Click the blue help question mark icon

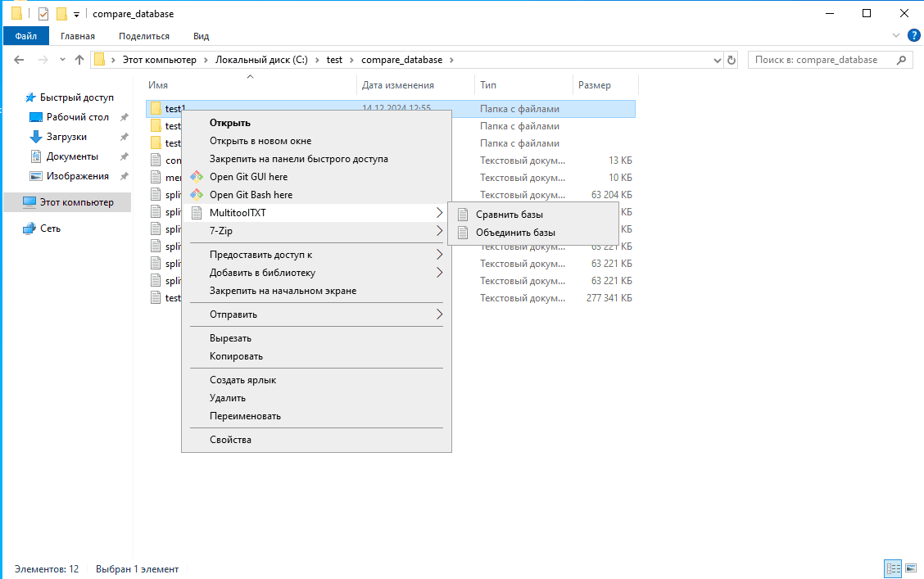pos(913,35)
